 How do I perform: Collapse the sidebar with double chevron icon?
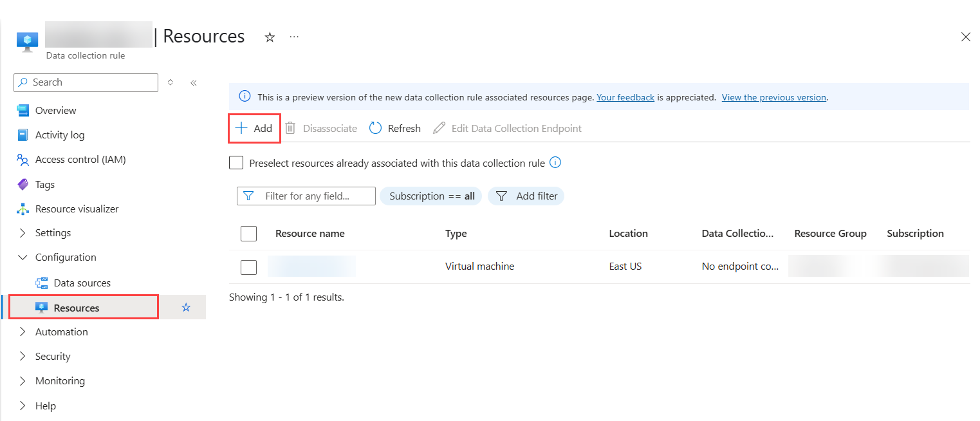193,82
